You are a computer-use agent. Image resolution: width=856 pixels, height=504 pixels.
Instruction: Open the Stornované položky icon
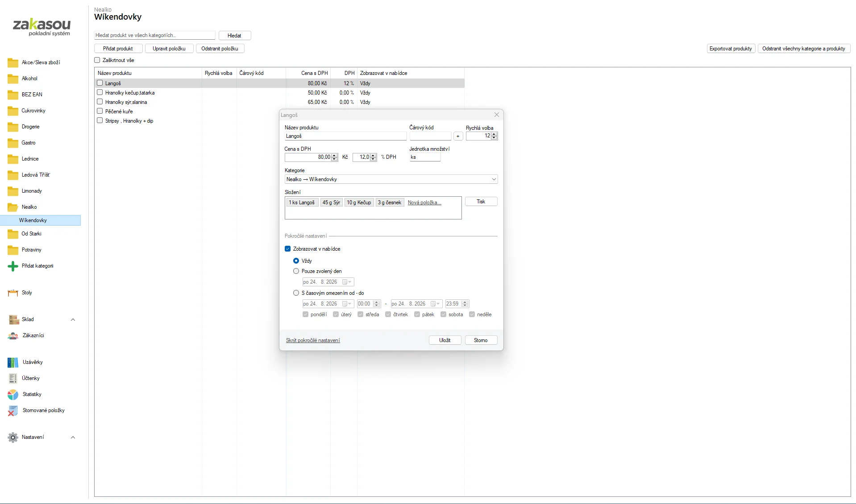point(13,411)
